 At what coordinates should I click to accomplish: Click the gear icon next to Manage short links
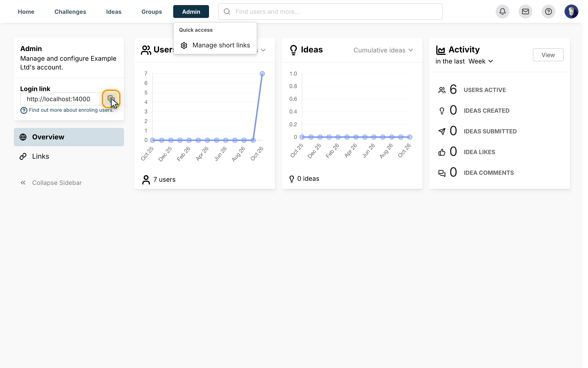(x=184, y=45)
